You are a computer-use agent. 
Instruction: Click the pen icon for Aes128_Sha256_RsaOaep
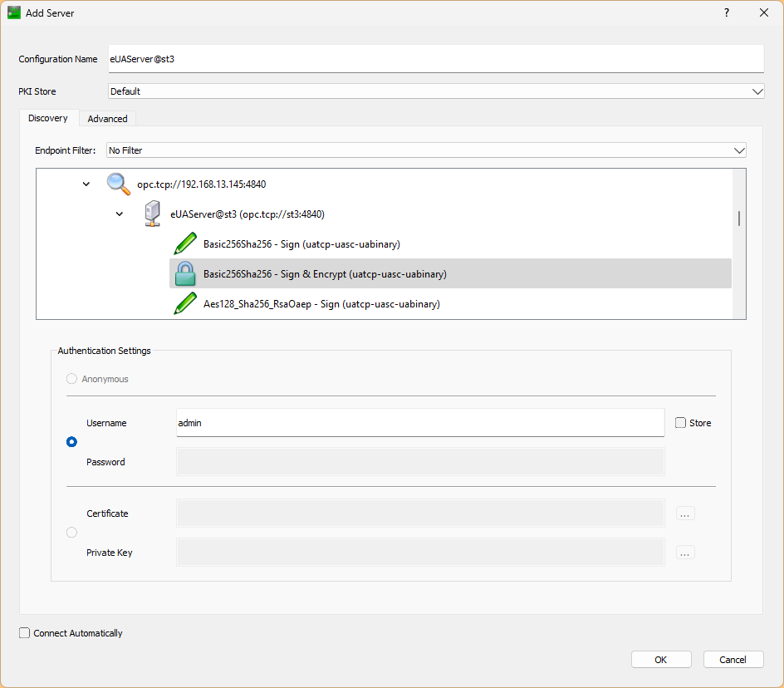point(185,304)
